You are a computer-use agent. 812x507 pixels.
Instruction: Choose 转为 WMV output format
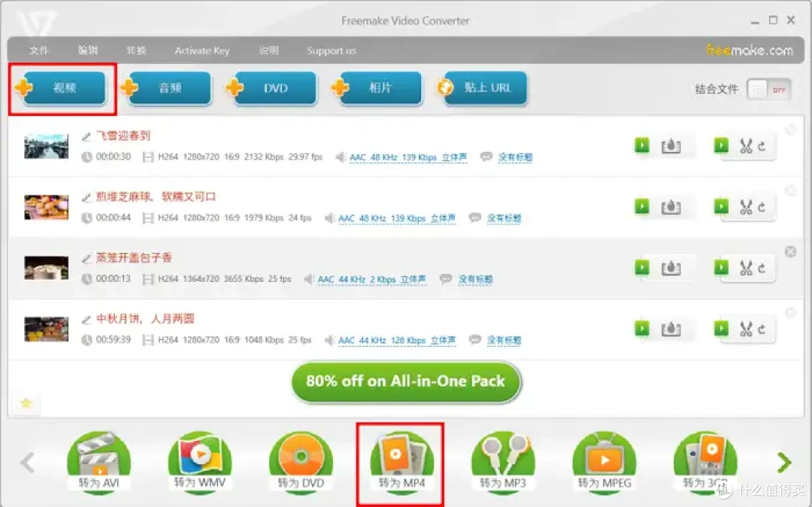click(x=200, y=463)
